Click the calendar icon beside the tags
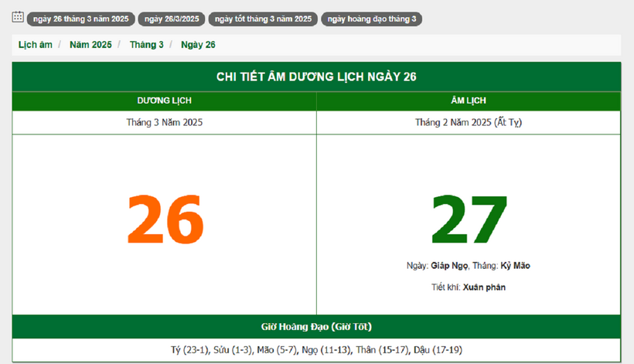Image resolution: width=634 pixels, height=364 pixels. click(x=18, y=17)
